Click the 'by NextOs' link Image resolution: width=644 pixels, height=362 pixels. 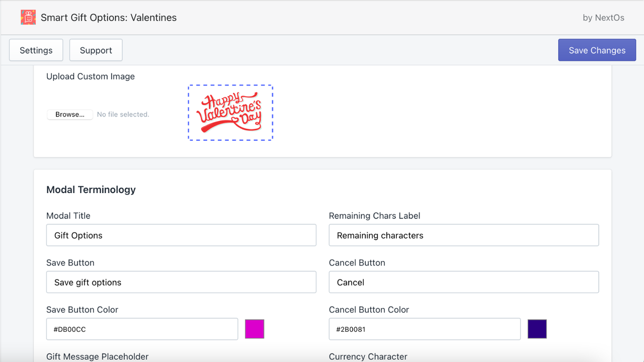[x=603, y=17]
